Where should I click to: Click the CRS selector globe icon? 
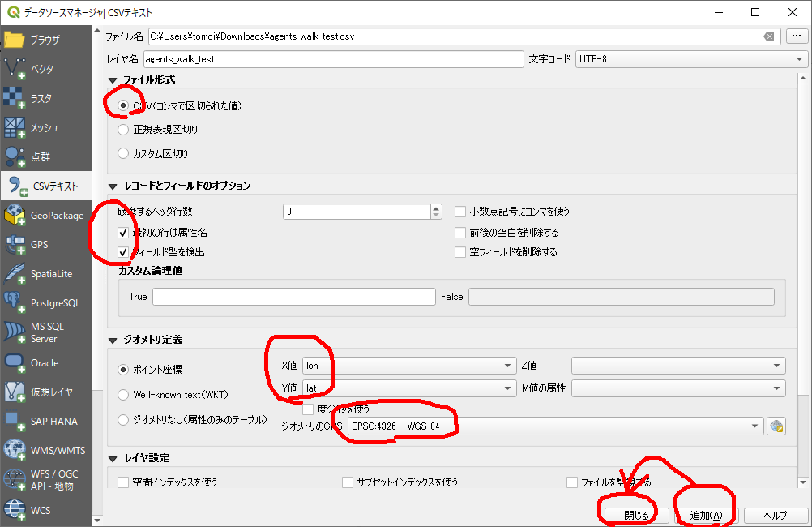(776, 426)
